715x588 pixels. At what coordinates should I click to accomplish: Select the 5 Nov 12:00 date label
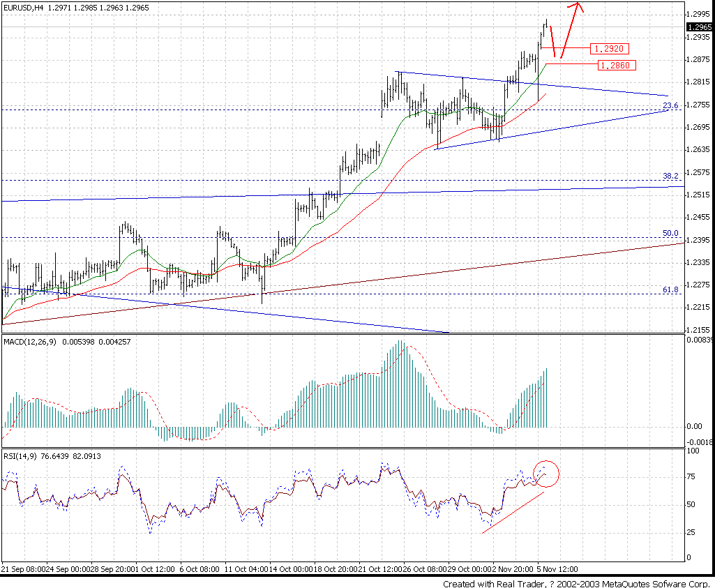(x=557, y=569)
